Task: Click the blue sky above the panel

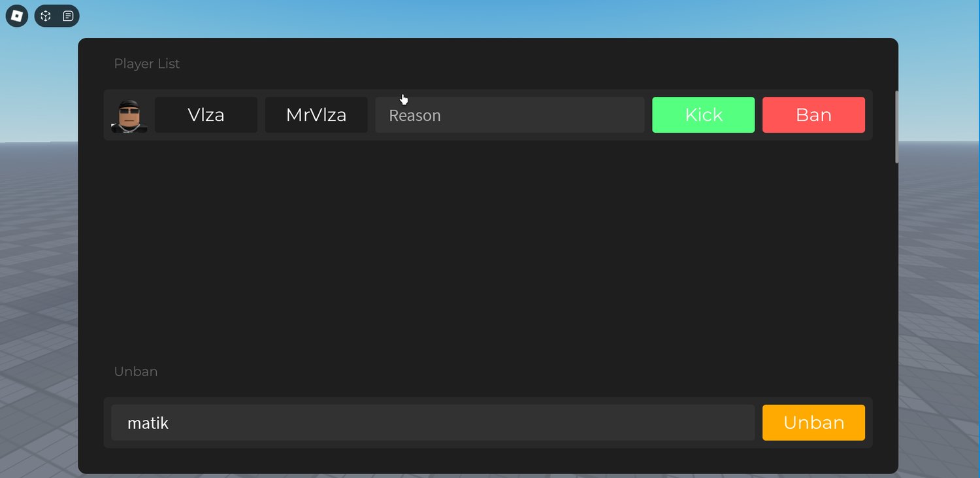Action: coord(490,18)
